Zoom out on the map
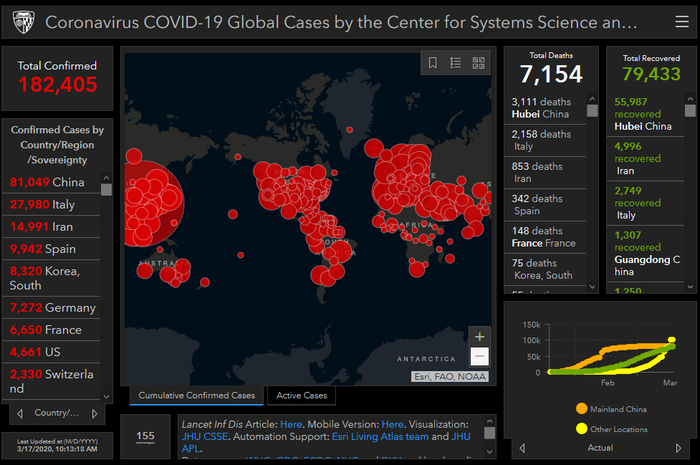This screenshot has height=465, width=700. point(480,357)
